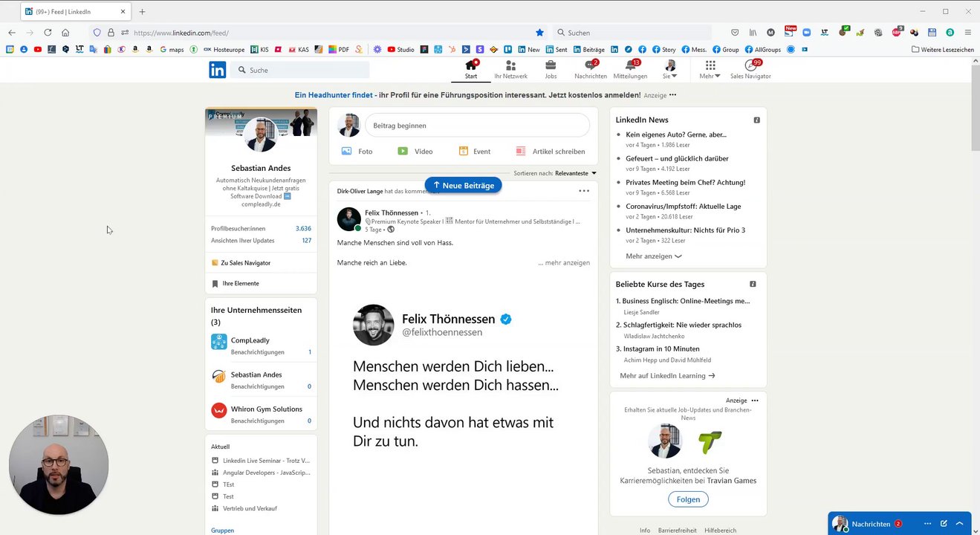This screenshot has width=980, height=535.
Task: Click the Firefox Suchen search box
Action: point(632,33)
